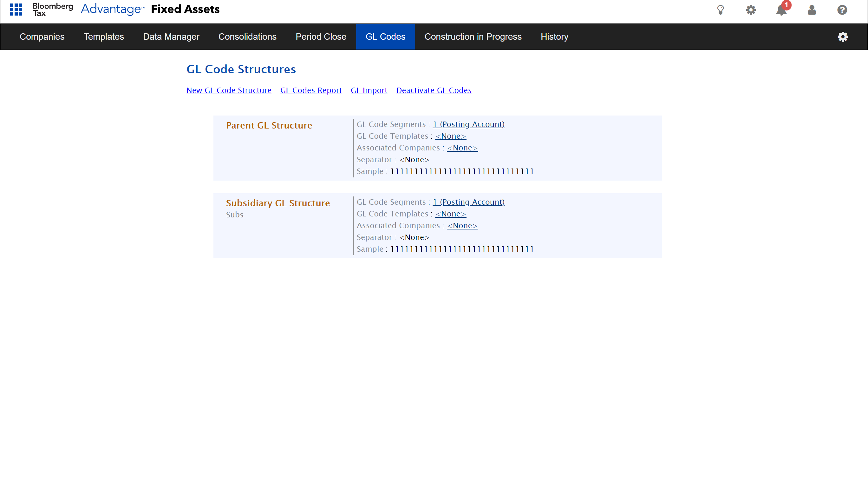
Task: Open the user profile icon
Action: click(x=812, y=10)
